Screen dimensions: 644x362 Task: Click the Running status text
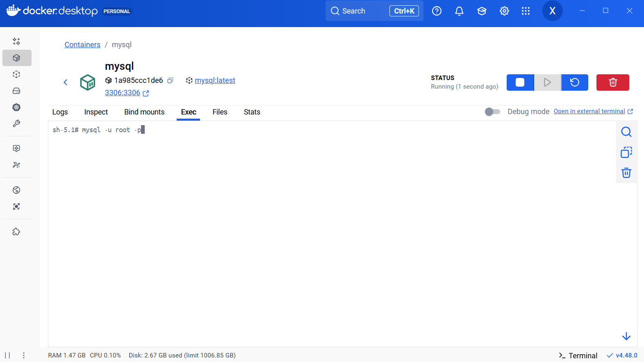[464, 87]
